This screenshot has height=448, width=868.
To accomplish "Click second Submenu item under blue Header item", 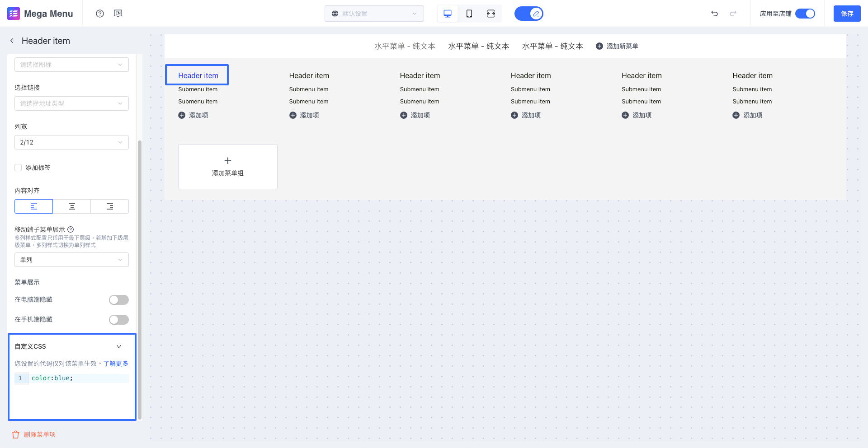I will [198, 102].
